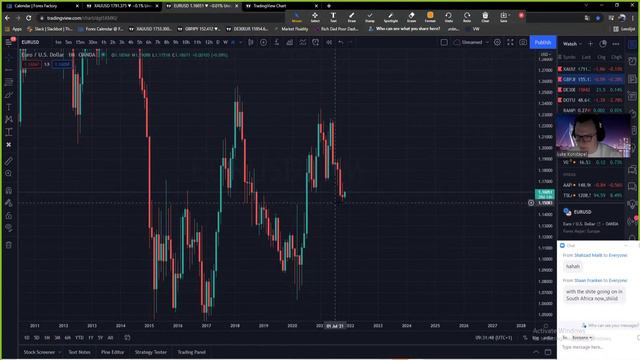This screenshot has height=360, width=640.
Task: Click the annotation Undo button
Action: 449,17
